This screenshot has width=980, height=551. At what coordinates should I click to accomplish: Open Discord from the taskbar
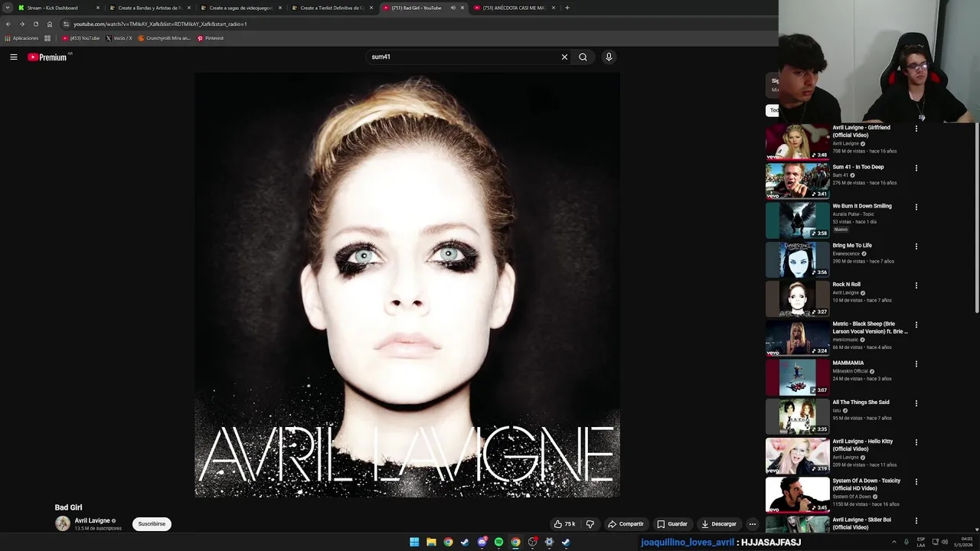pyautogui.click(x=482, y=542)
